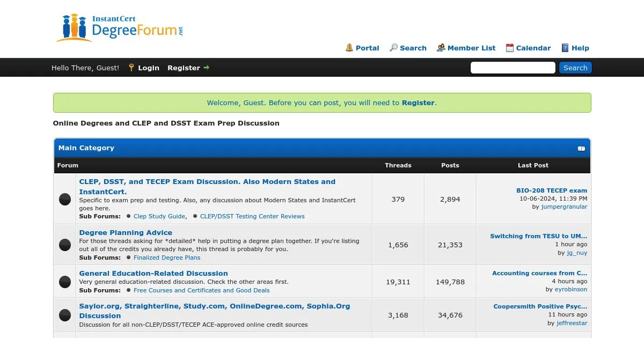Open the BIO-208 TECEP exam last post
The height and width of the screenshot is (338, 644).
tap(552, 190)
